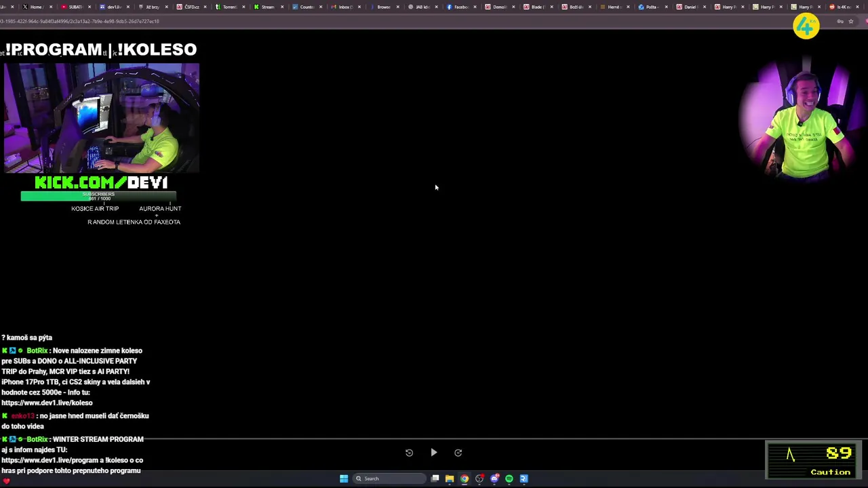Click the forward 10 seconds button
The height and width of the screenshot is (488, 868).
click(458, 453)
